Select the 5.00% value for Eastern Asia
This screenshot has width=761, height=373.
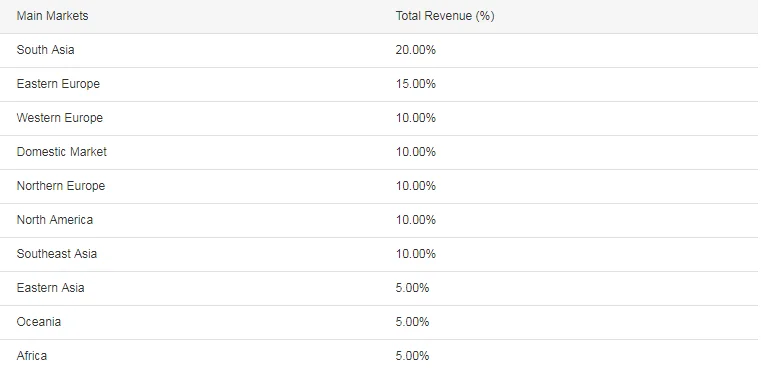[x=413, y=288]
